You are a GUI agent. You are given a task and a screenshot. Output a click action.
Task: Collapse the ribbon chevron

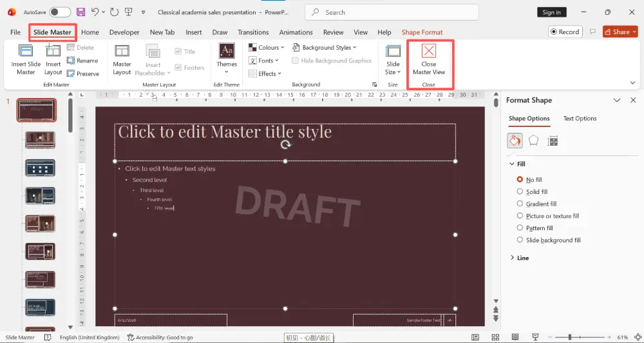click(632, 83)
